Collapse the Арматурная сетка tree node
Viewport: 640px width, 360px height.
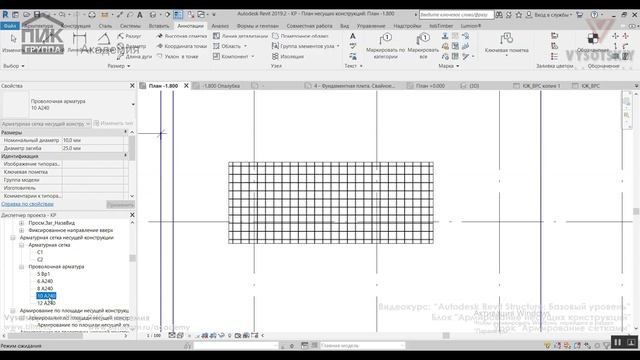click(22, 245)
